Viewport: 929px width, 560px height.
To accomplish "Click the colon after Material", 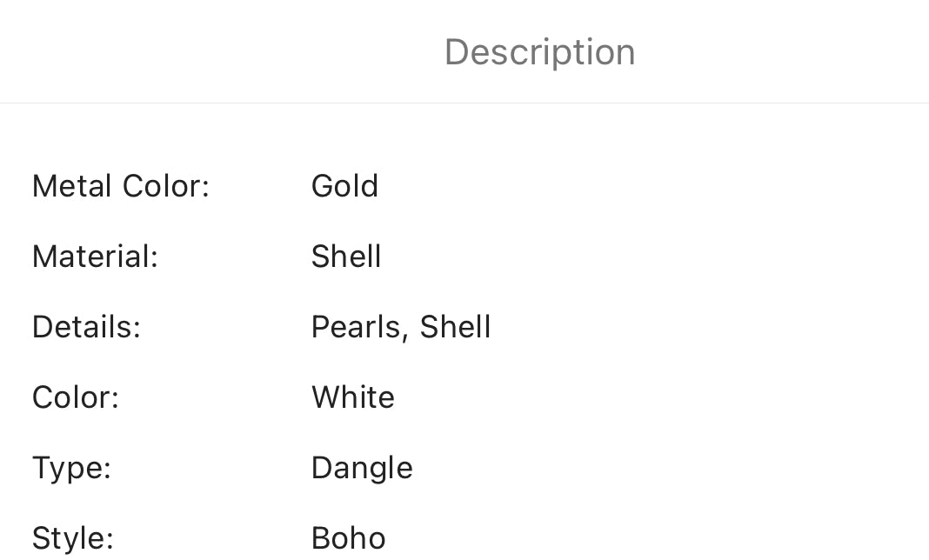I will (x=155, y=259).
